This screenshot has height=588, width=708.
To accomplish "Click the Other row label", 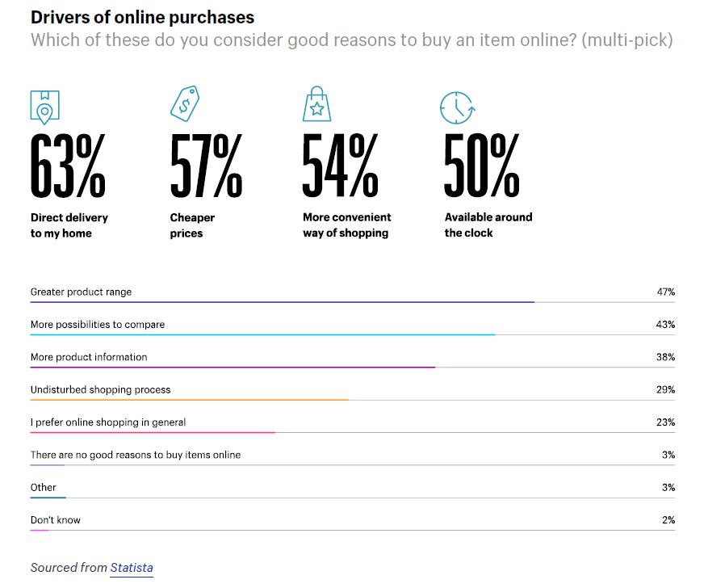I will [44, 487].
